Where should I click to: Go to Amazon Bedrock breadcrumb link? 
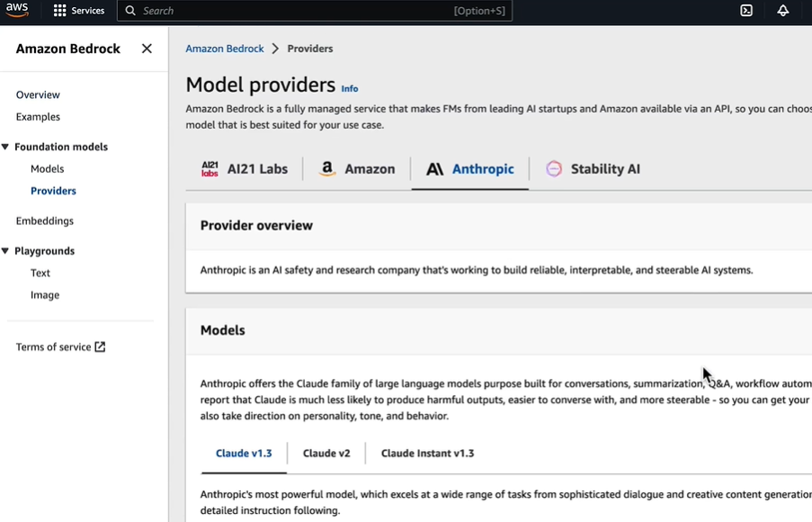(225, 49)
